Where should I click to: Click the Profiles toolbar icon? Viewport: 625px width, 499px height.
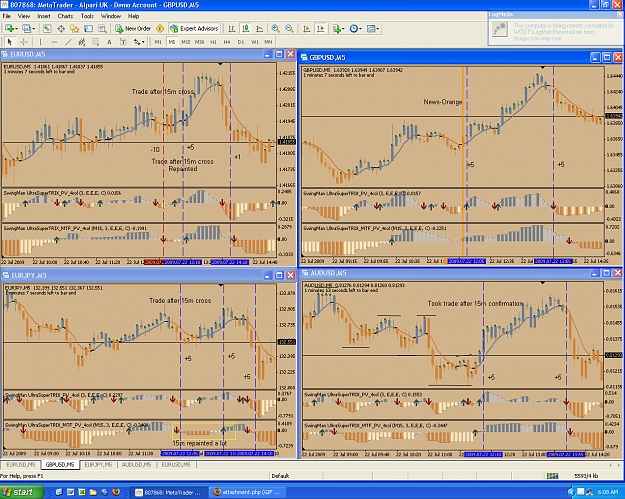(x=27, y=28)
